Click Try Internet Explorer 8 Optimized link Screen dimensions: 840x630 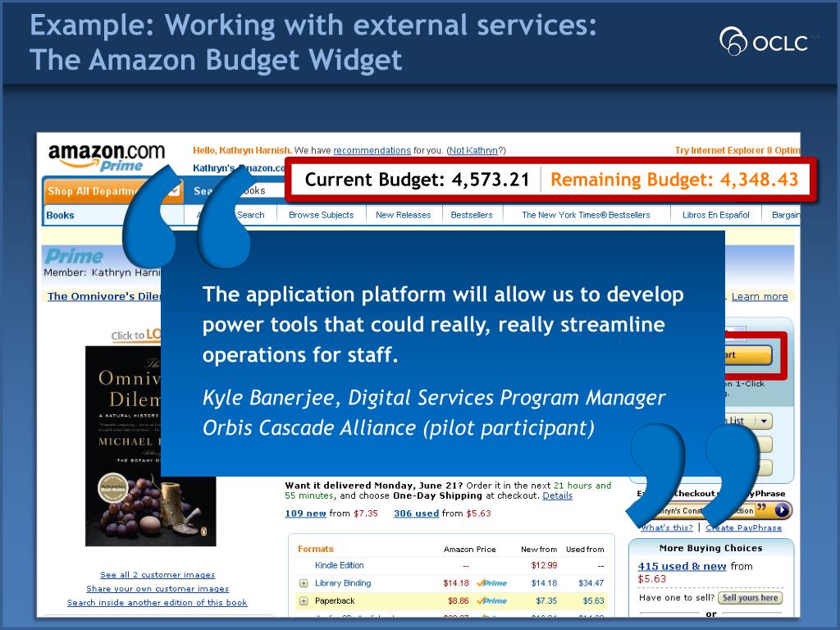pyautogui.click(x=737, y=151)
